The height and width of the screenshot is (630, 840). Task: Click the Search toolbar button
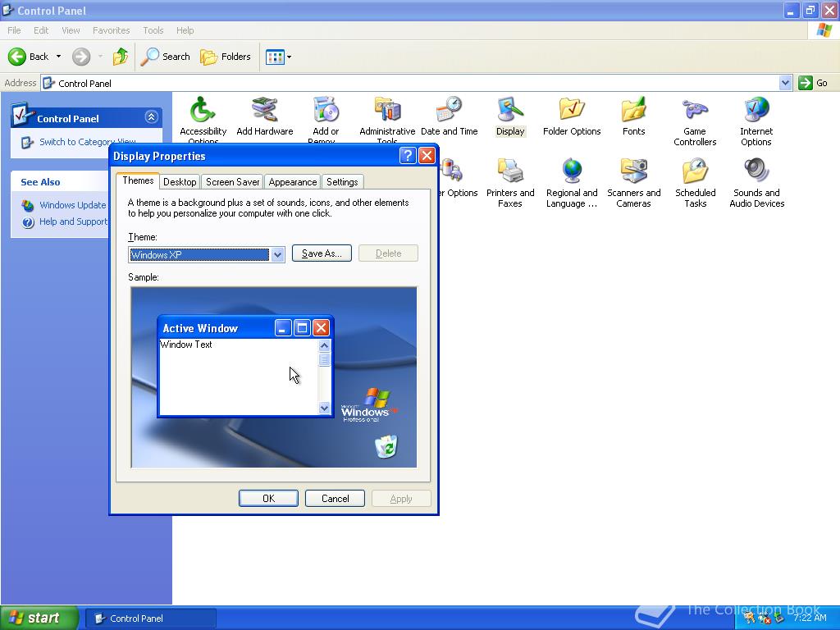165,57
